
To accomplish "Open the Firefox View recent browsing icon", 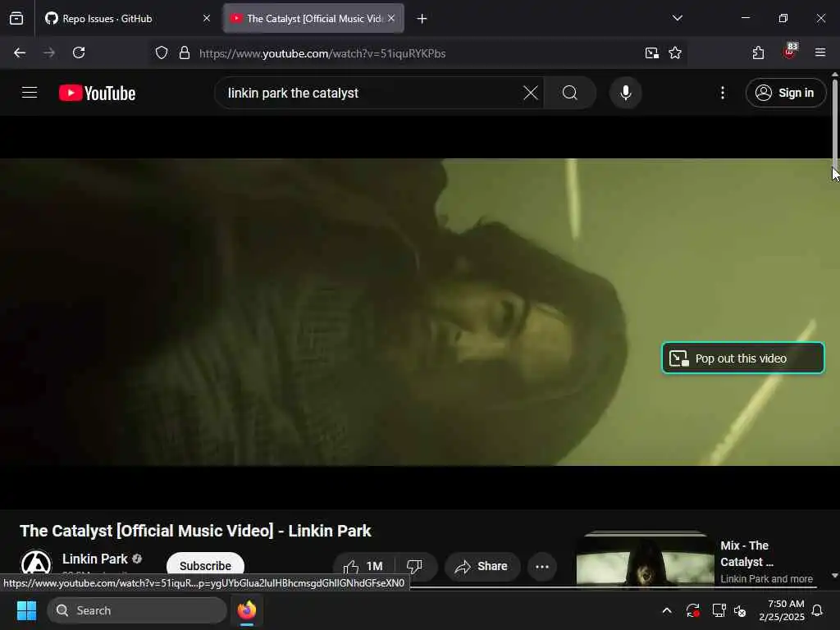I will pos(16,19).
